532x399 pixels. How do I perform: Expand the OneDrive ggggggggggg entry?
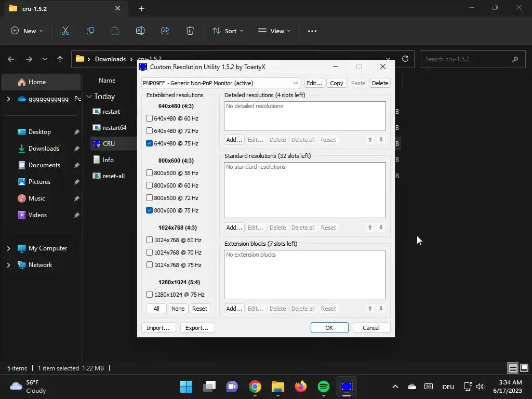click(8, 99)
